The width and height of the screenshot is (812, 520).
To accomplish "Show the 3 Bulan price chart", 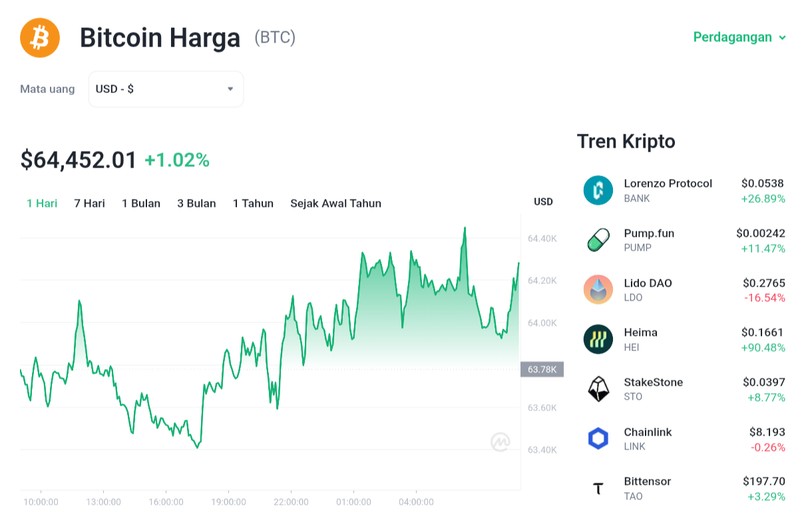I will (196, 203).
